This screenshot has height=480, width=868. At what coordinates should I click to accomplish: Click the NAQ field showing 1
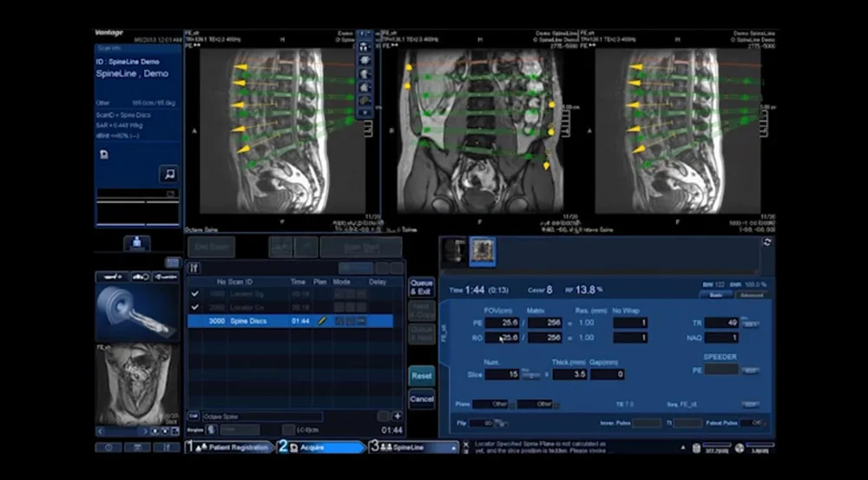click(x=722, y=338)
